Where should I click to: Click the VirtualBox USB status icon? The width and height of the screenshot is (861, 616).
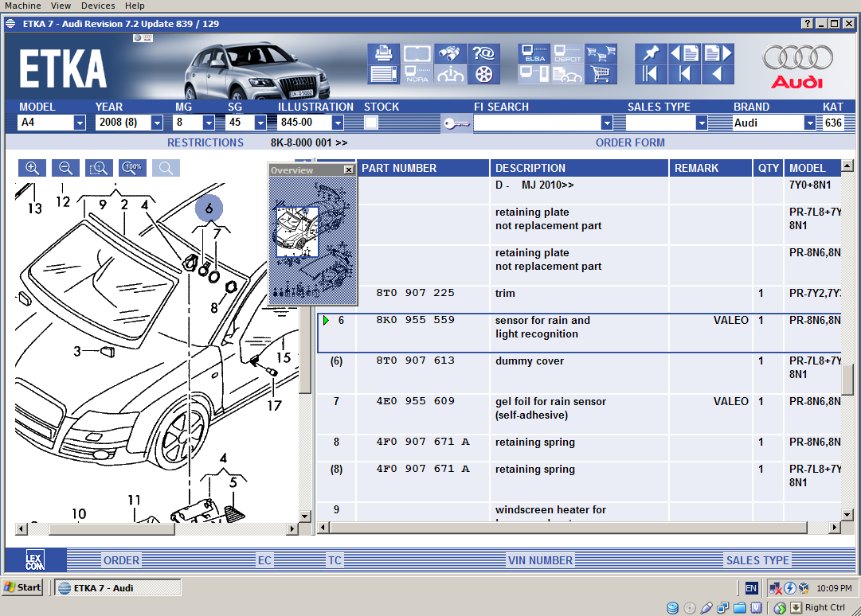(706, 608)
